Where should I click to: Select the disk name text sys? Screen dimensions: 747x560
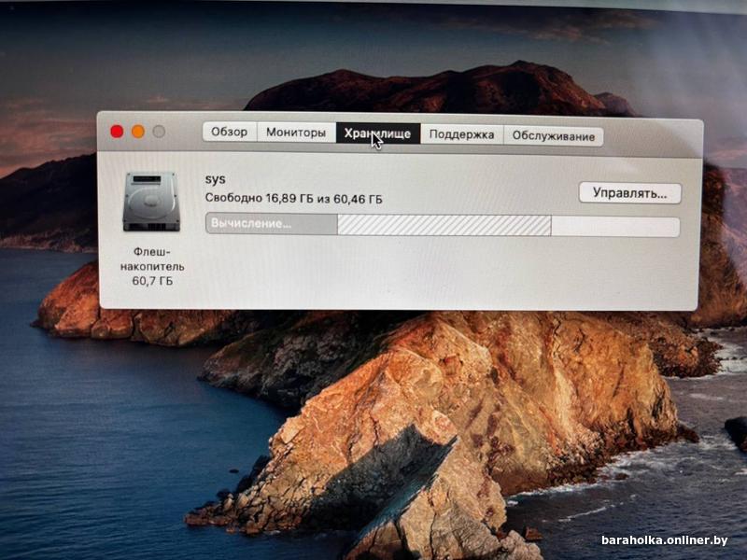(x=216, y=179)
